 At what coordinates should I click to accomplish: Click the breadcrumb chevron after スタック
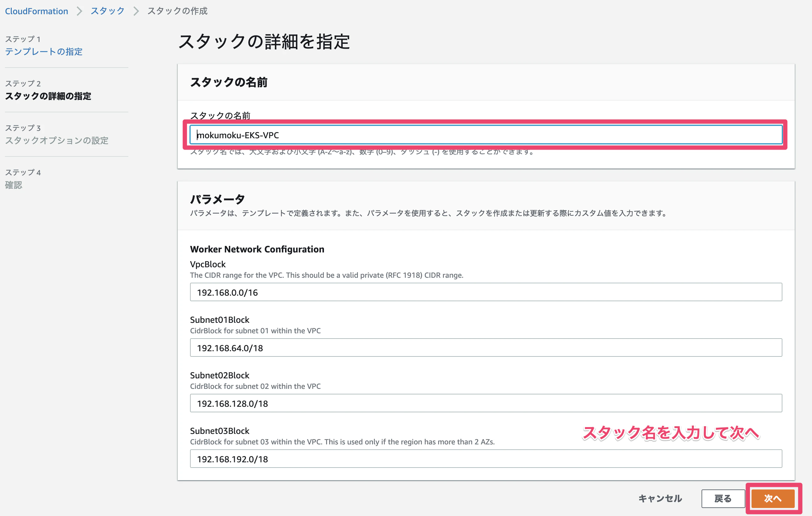coord(136,11)
